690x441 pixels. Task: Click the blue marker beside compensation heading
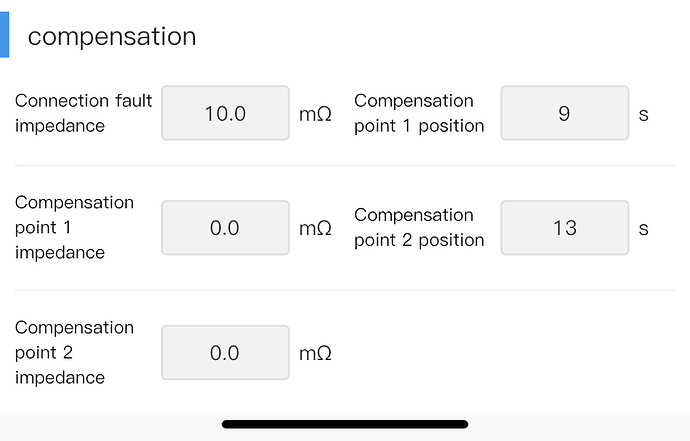point(4,35)
